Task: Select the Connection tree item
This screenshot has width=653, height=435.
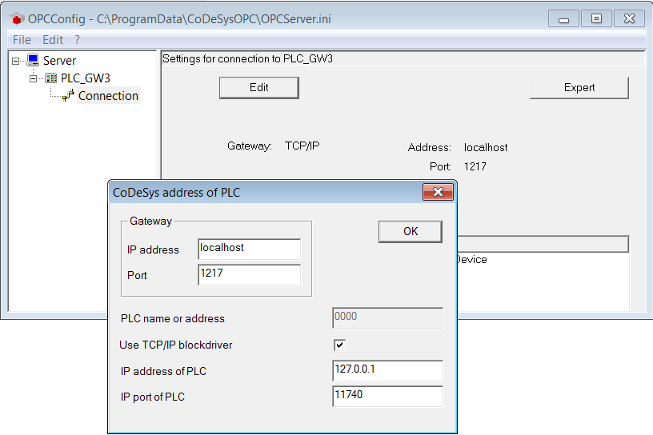Action: [108, 96]
